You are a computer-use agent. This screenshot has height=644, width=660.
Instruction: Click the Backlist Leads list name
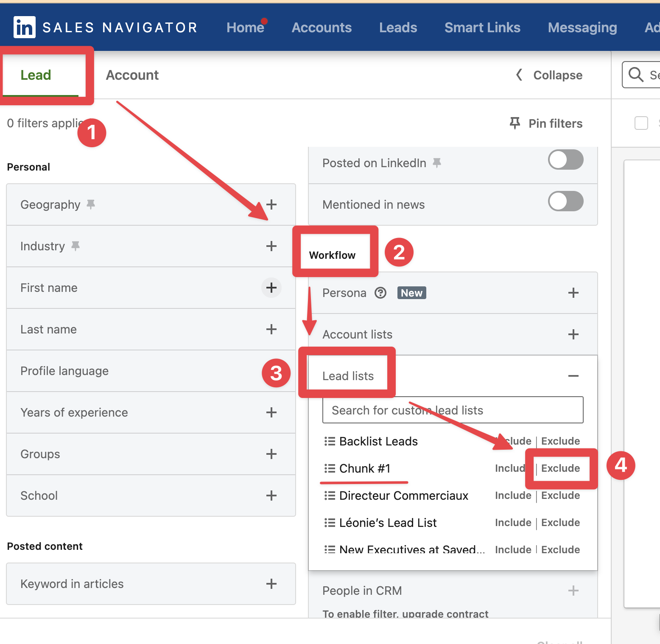coord(378,441)
